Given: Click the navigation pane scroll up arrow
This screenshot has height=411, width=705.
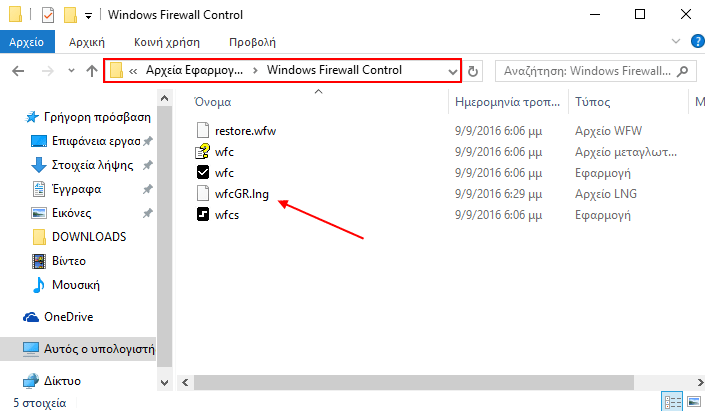Looking at the screenshot, I should tap(165, 98).
